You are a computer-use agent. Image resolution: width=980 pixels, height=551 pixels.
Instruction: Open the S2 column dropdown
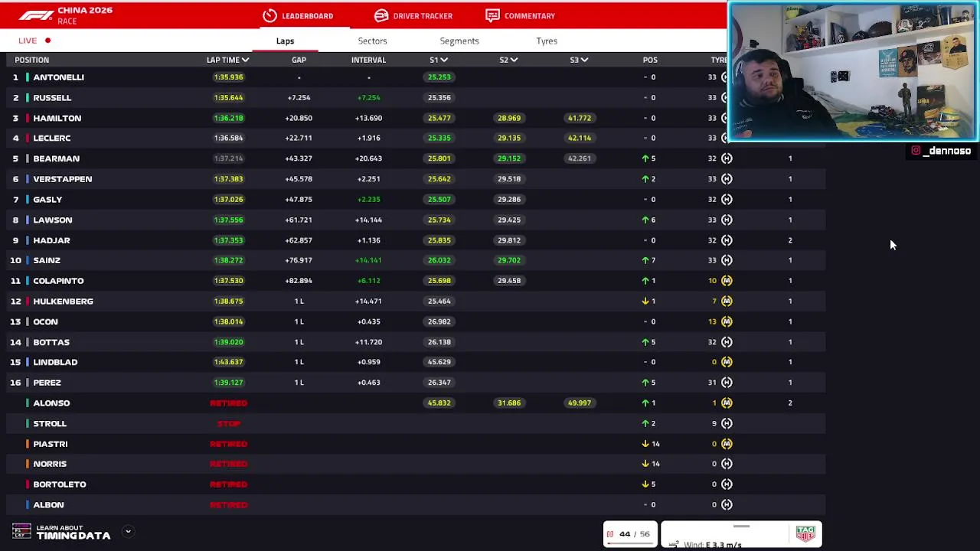514,60
